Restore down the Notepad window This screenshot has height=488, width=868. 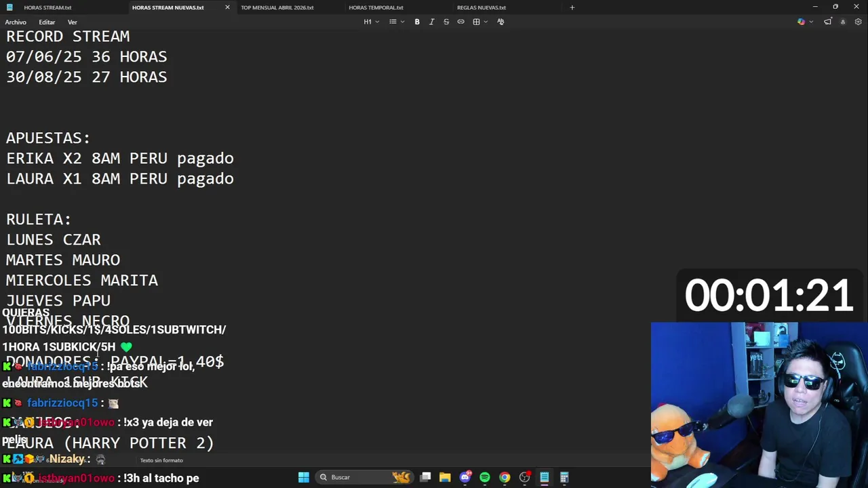(x=835, y=7)
